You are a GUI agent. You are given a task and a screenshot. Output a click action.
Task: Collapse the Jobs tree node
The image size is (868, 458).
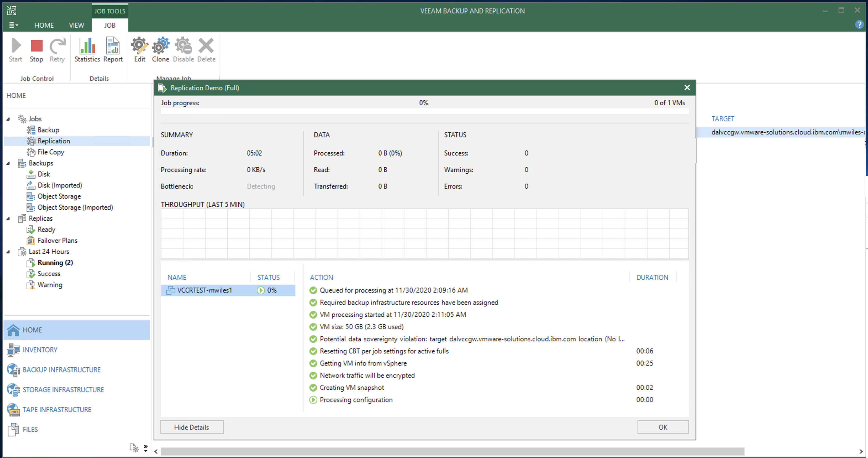point(8,119)
